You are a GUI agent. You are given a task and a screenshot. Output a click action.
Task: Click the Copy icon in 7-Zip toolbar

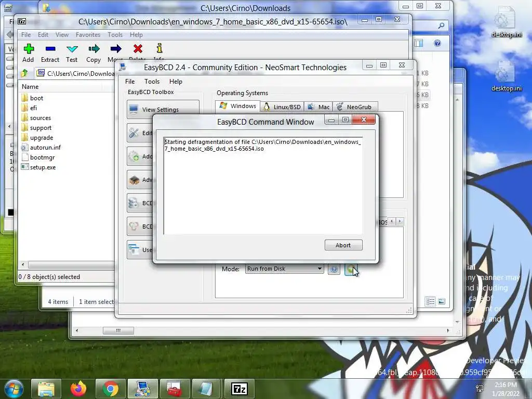tap(94, 54)
